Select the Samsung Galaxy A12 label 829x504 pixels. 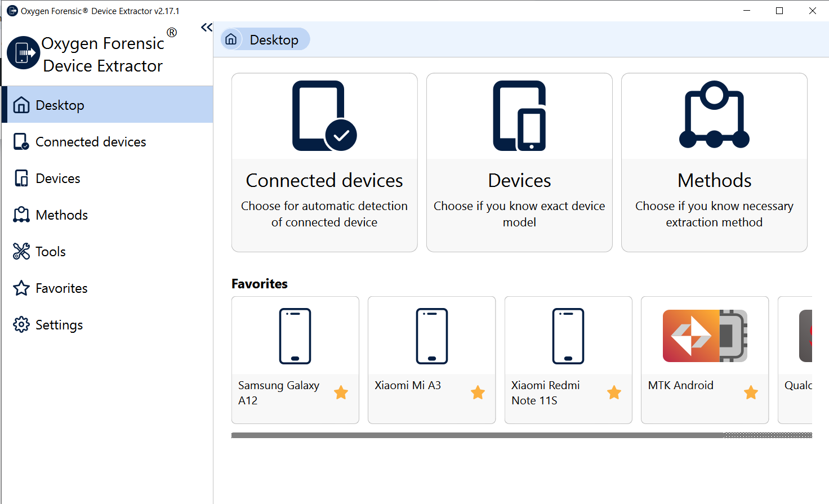click(279, 393)
